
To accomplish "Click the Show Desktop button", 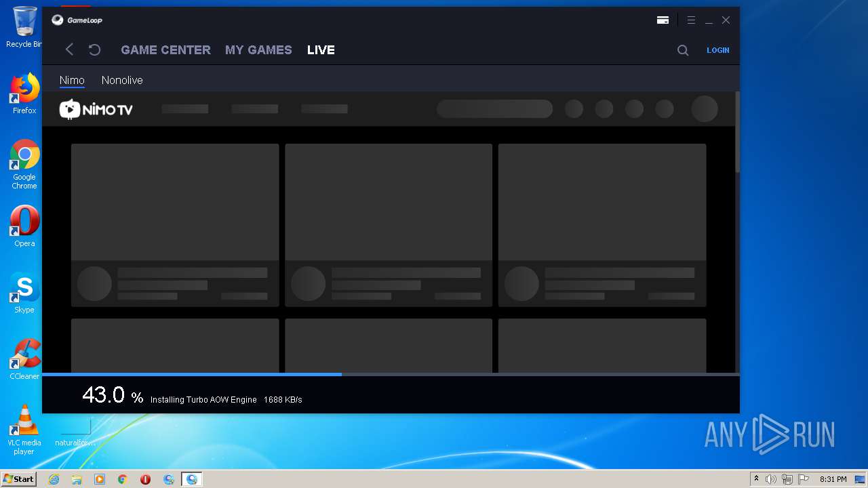I will tap(861, 479).
